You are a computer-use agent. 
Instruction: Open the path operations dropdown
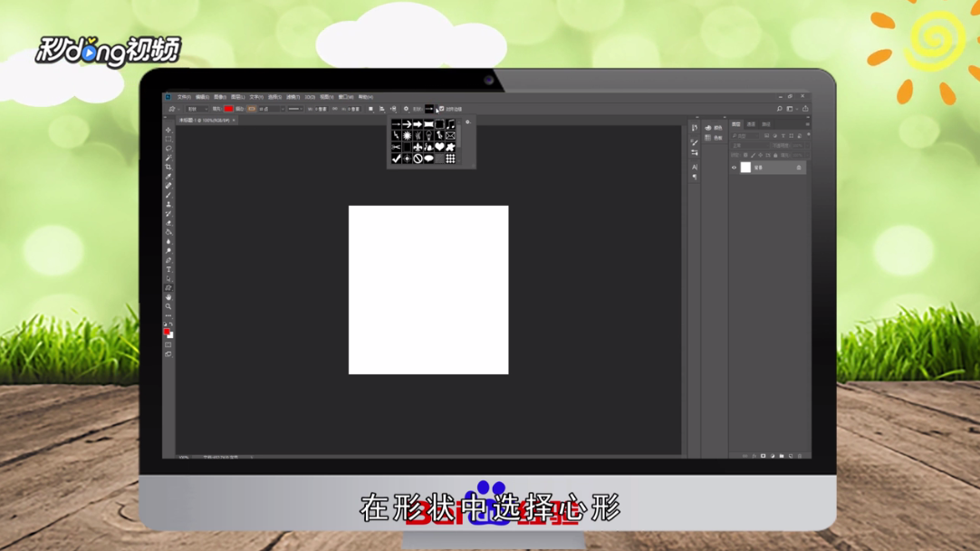pos(370,109)
